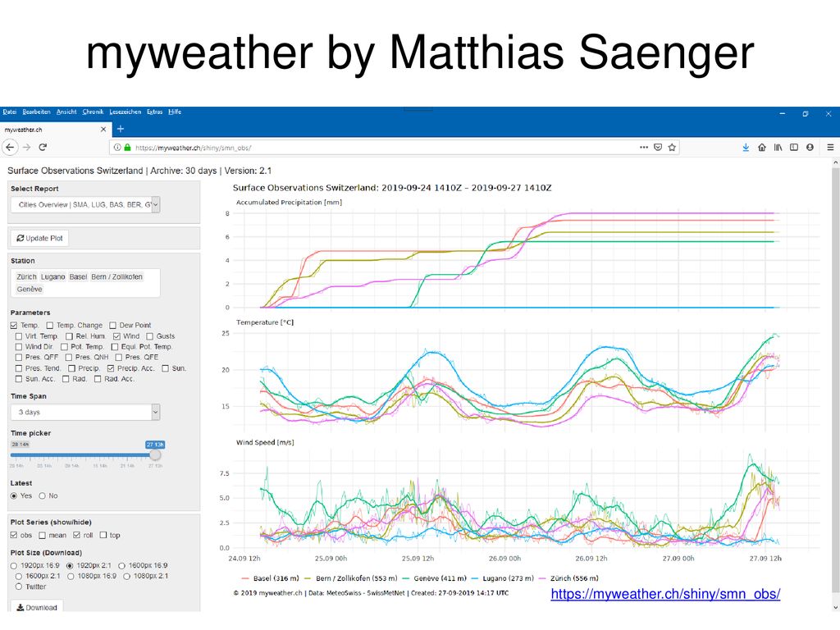The image size is (840, 630).
Task: Click the Download button
Action: 37,607
